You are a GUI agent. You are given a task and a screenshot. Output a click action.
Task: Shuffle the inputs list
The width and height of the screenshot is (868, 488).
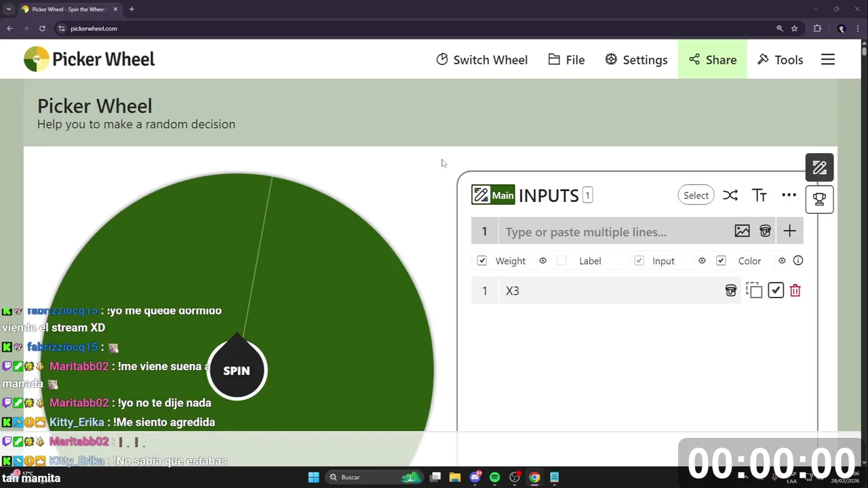click(x=730, y=195)
